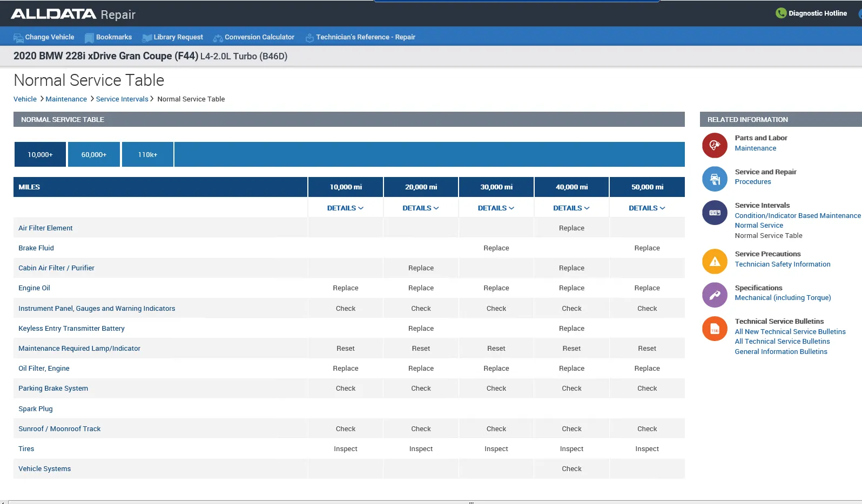Screen dimensions: 862x504
Task: Switch to the 60,000+ mileage tab
Action: tap(94, 154)
